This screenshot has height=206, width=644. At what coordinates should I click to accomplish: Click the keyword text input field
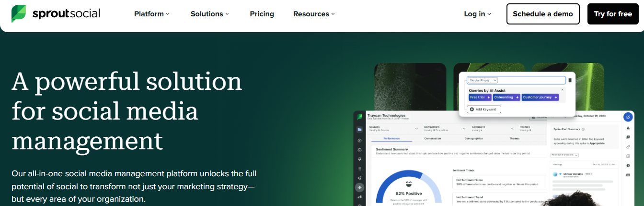click(x=516, y=80)
